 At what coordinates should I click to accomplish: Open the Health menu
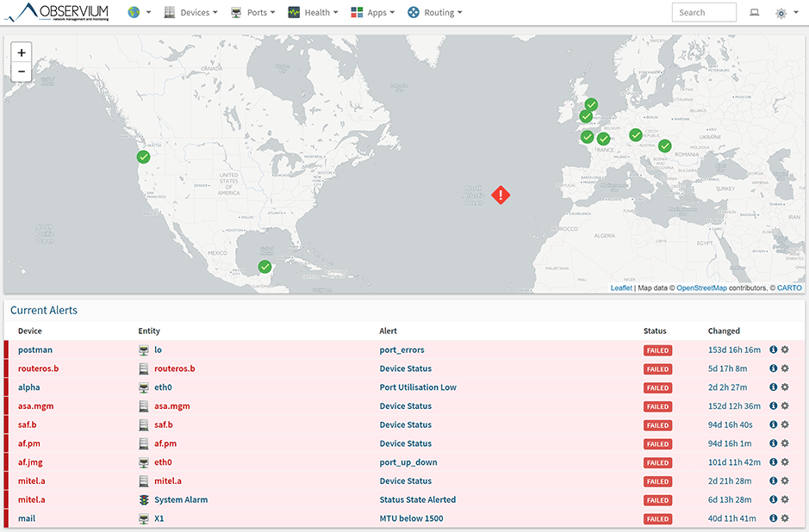(x=312, y=13)
